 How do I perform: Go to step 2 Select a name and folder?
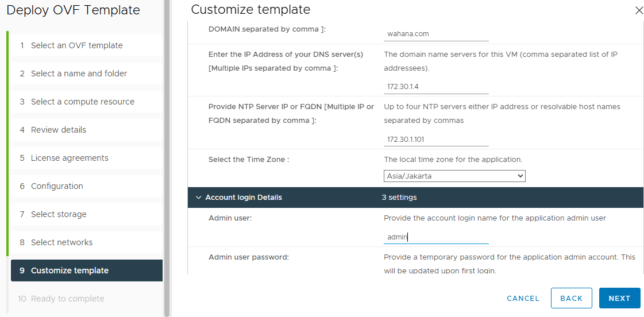click(x=79, y=74)
